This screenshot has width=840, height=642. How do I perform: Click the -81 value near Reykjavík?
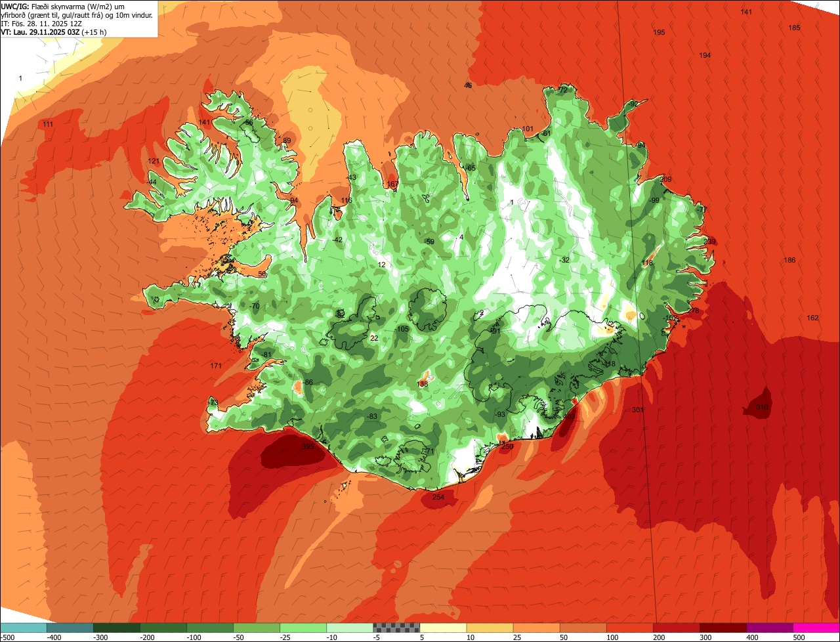(x=266, y=355)
